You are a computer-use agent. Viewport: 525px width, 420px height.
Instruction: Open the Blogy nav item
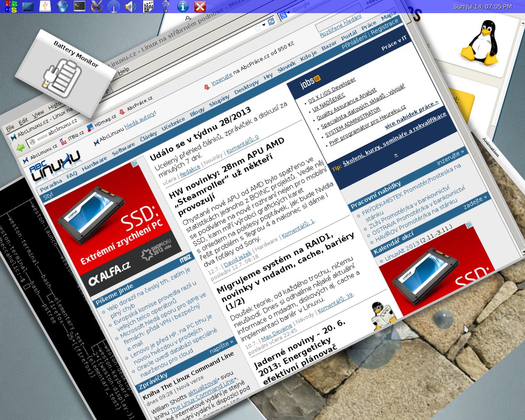[x=197, y=112]
